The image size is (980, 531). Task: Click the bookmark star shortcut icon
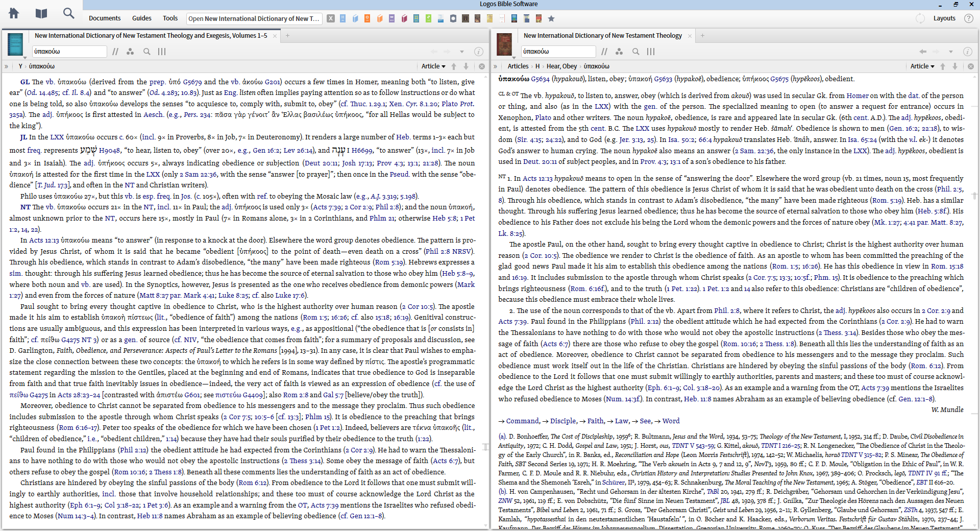coord(551,18)
